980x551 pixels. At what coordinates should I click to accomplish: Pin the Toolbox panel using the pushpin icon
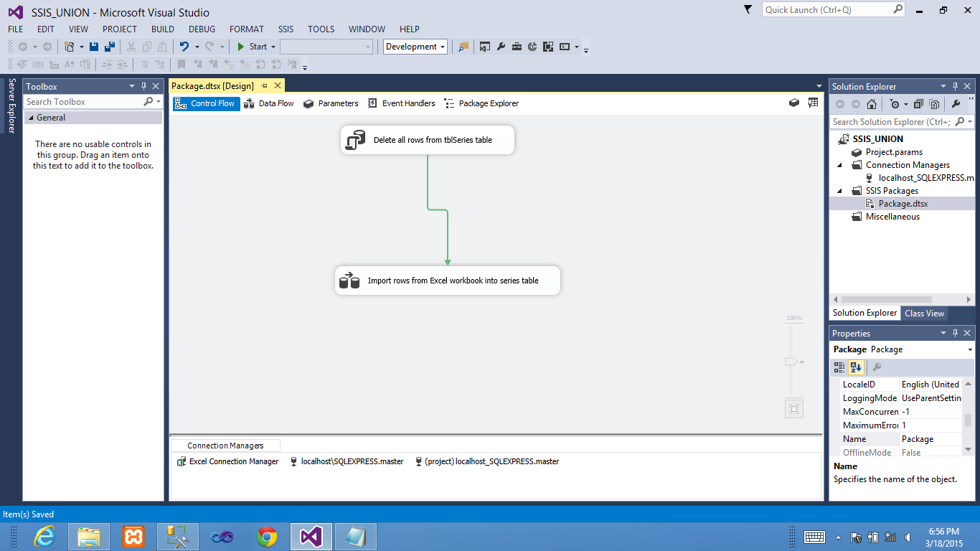click(143, 86)
